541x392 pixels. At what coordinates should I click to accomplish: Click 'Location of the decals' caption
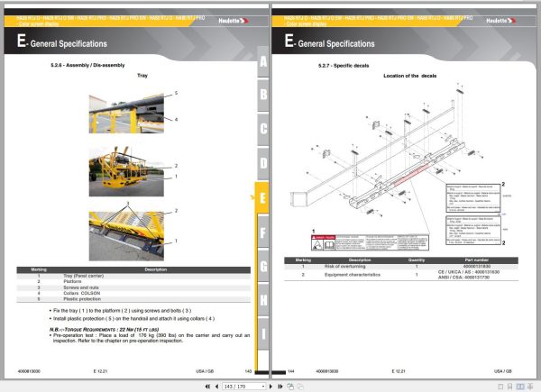pyautogui.click(x=410, y=76)
